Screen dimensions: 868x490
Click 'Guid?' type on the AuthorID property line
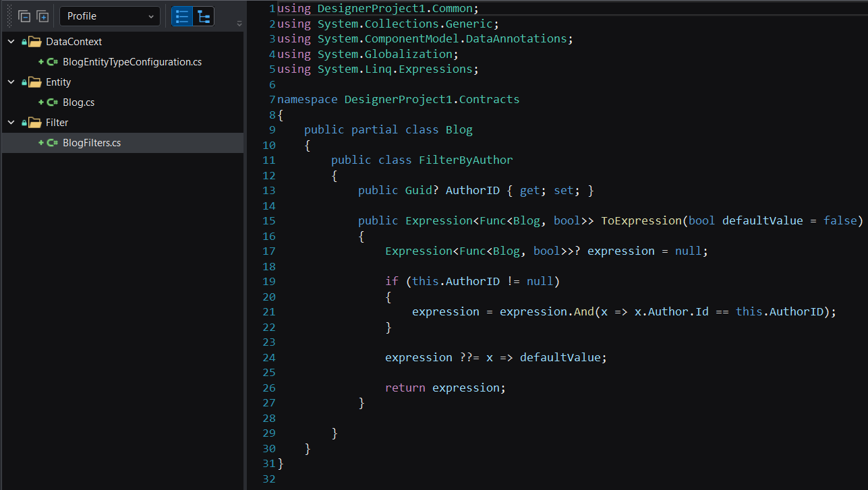(422, 191)
